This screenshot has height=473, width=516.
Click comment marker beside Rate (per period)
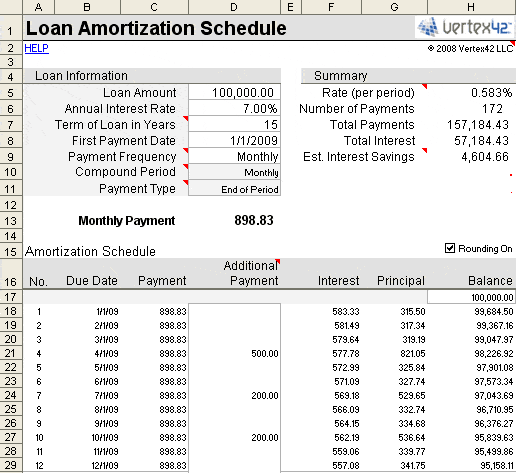pos(425,87)
